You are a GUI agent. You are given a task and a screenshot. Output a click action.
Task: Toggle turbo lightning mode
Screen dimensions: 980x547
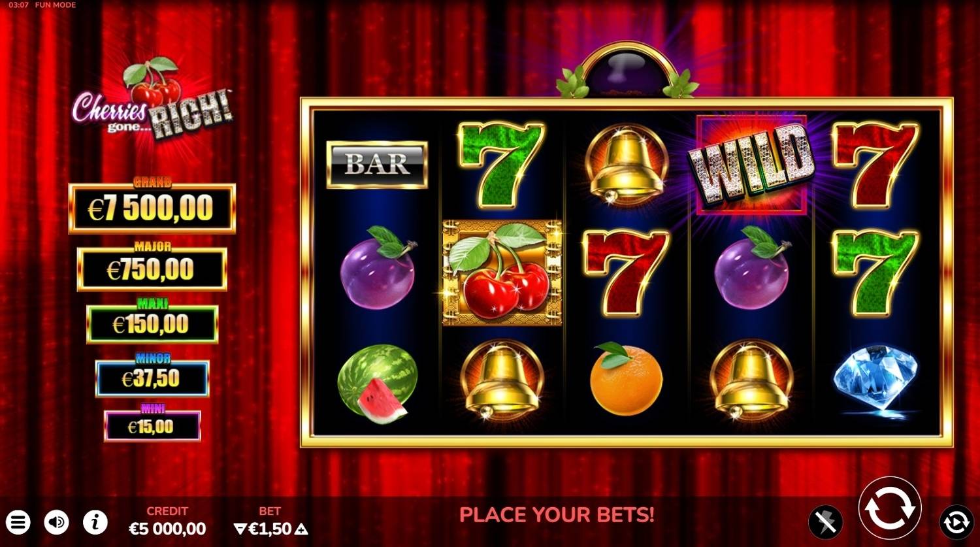click(x=825, y=522)
